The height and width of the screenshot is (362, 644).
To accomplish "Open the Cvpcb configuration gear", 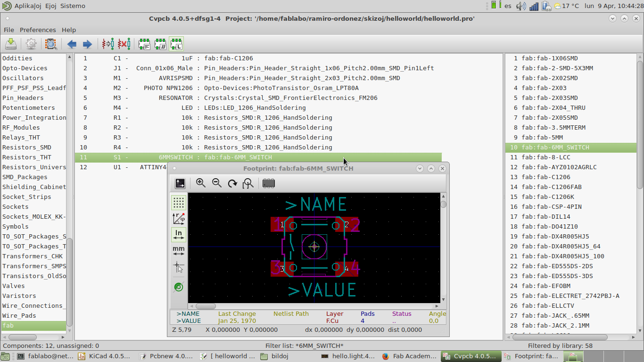I will (31, 44).
